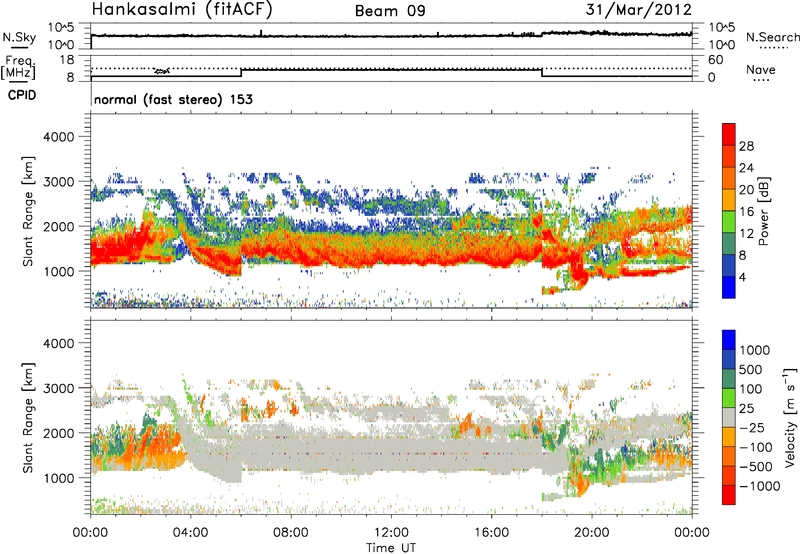800x554 pixels.
Task: Click the Time UT axis title
Action: 391,548
